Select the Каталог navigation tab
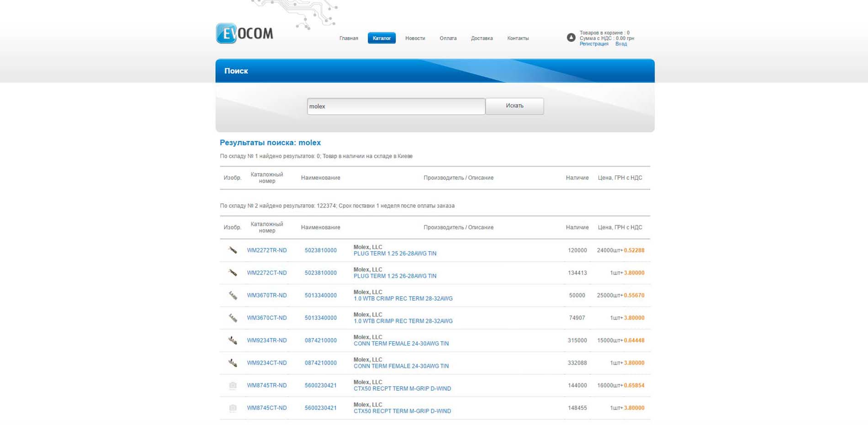Viewport: 868px width, 425px height. tap(381, 38)
